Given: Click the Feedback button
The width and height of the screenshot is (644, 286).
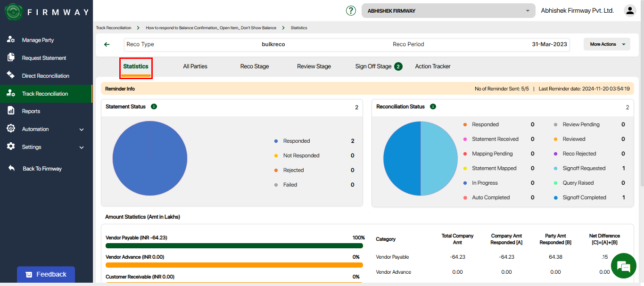Looking at the screenshot, I should coord(46,274).
